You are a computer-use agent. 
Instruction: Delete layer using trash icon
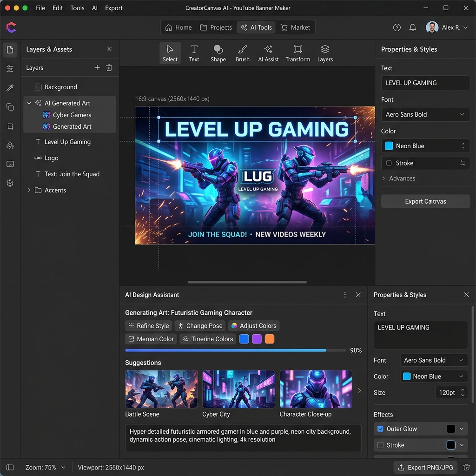(109, 68)
